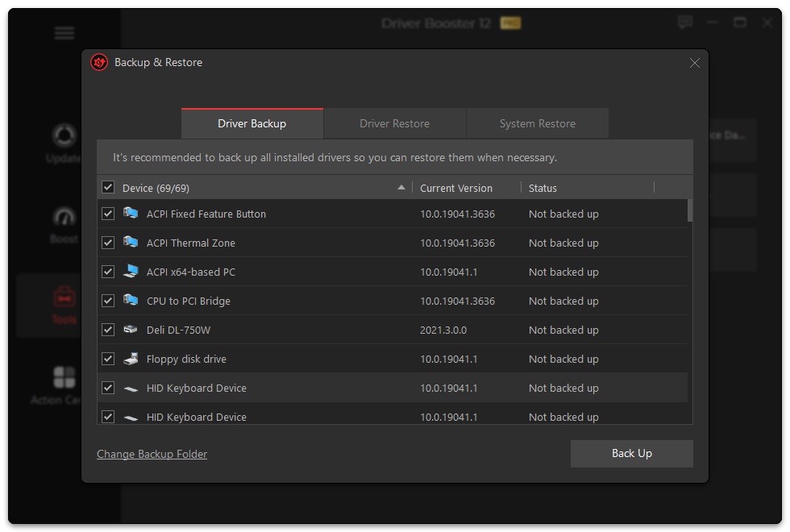Screen dimensions: 790x532
Task: Click the ACPI Fixed Feature Button device icon
Action: coord(131,213)
